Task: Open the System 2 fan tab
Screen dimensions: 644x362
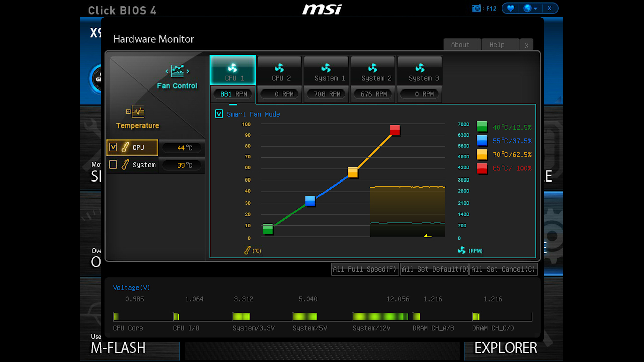Action: click(373, 70)
